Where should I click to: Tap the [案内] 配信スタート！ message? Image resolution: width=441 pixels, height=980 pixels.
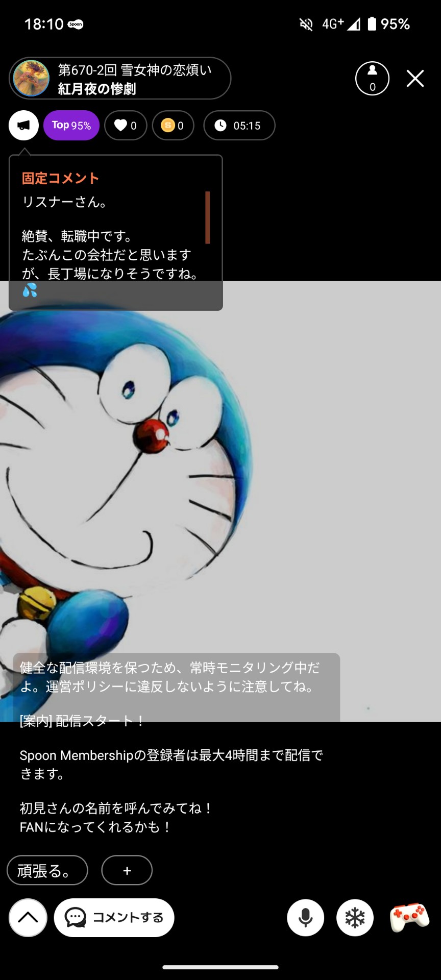(82, 721)
